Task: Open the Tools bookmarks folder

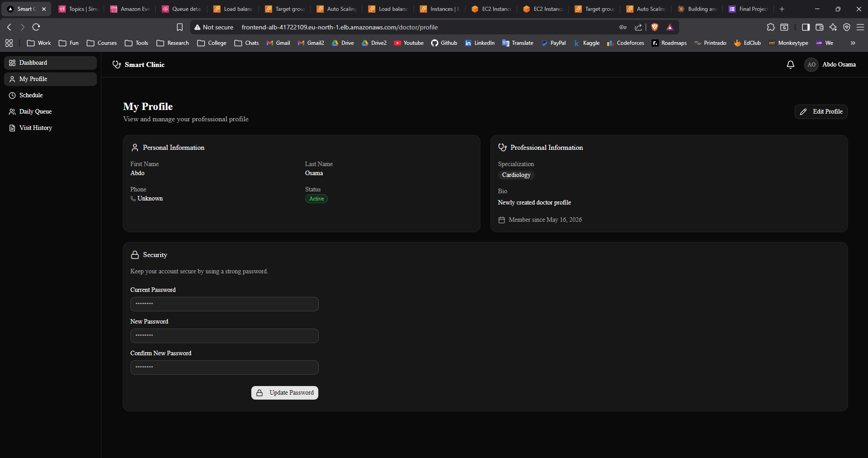Action: click(137, 43)
